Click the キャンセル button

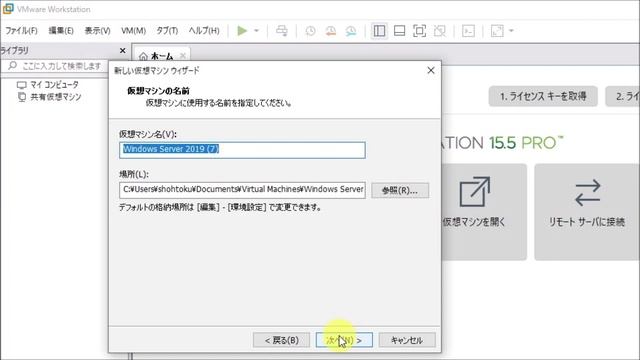click(407, 340)
